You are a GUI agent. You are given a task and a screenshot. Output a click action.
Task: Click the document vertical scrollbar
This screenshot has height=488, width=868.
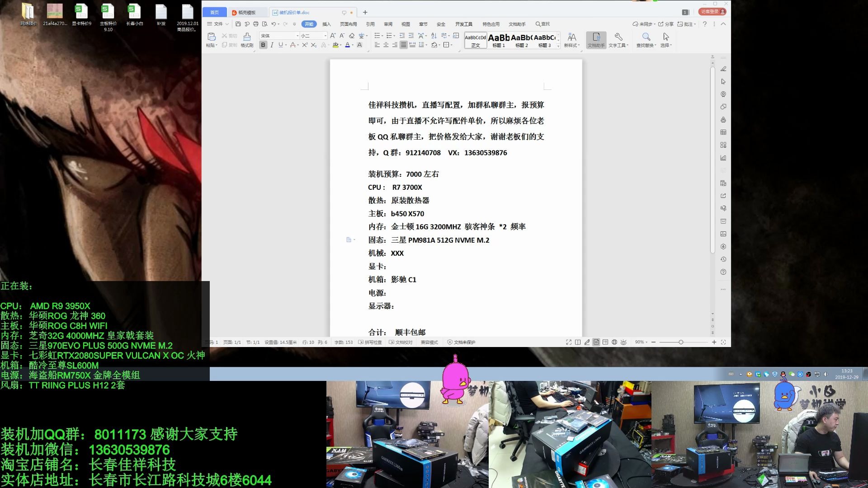click(712, 160)
